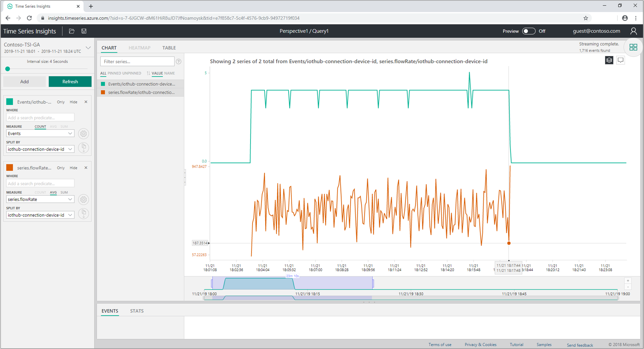Open the grid layout icon at top right
The width and height of the screenshot is (644, 349).
pyautogui.click(x=633, y=47)
